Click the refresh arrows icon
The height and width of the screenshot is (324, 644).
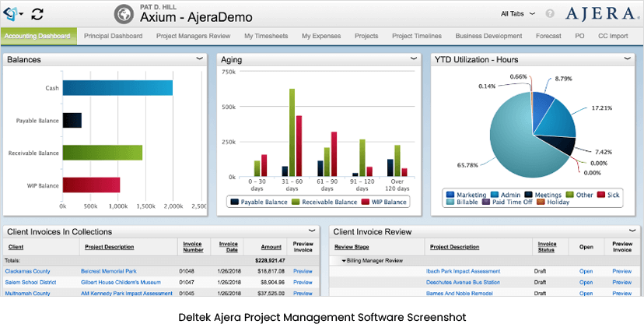coord(37,14)
